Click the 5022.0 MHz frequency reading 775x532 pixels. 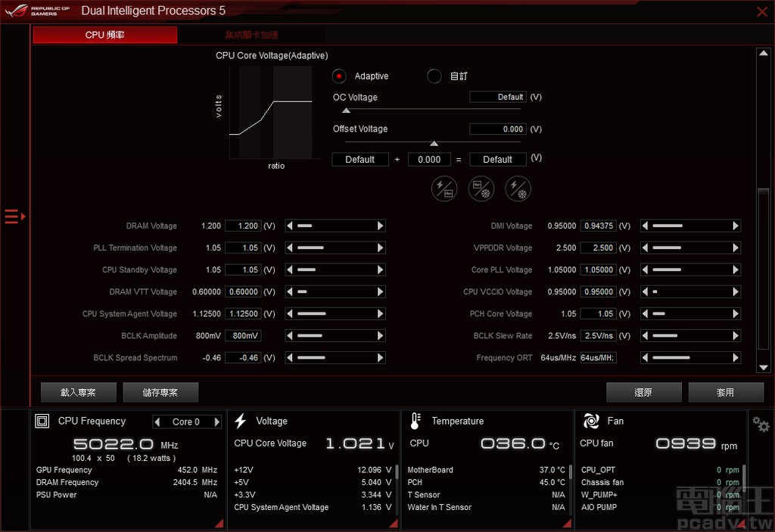126,444
